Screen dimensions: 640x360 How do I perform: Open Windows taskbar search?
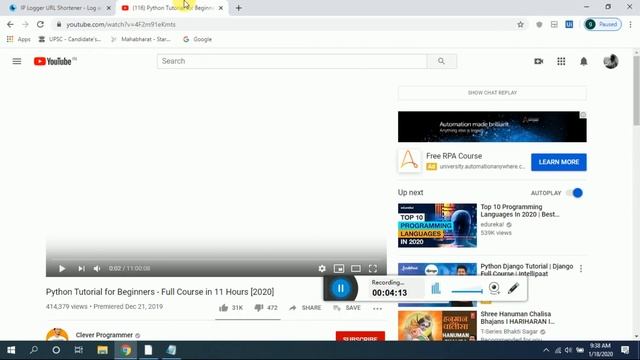click(x=34, y=350)
